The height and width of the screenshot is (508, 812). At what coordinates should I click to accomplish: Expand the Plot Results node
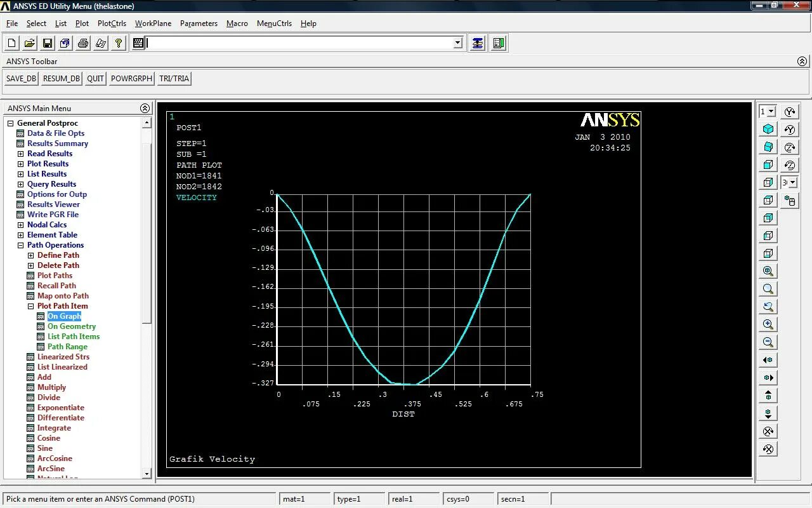click(x=20, y=164)
